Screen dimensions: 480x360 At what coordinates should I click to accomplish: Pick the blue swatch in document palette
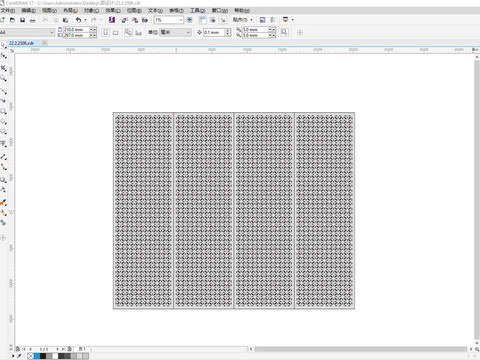(x=37, y=356)
